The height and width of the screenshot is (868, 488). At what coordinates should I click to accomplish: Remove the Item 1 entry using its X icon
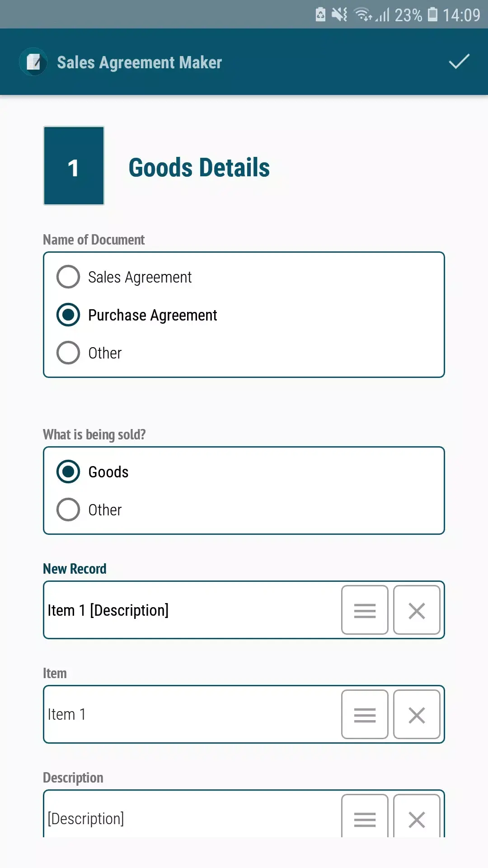pos(416,714)
